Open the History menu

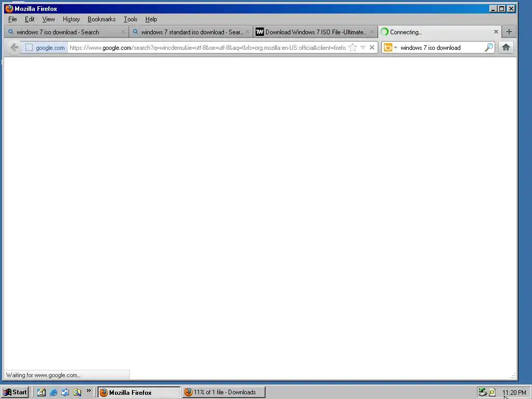click(71, 19)
